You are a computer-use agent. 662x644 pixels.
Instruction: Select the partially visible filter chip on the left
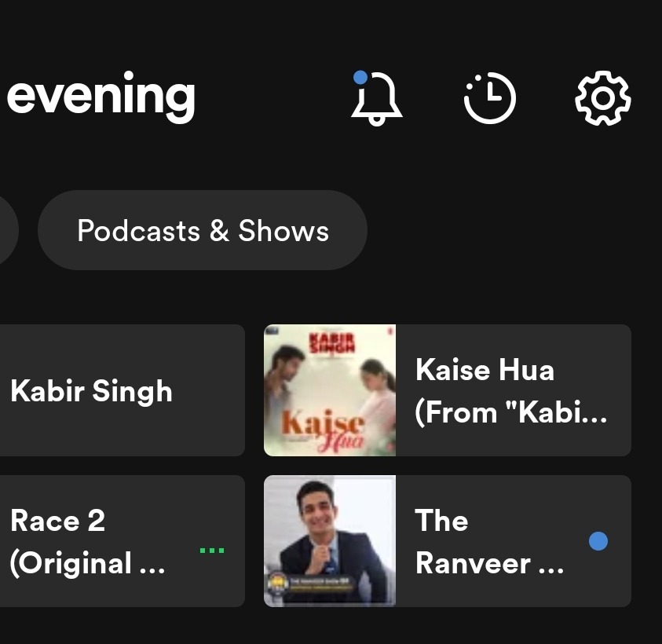click(x=7, y=230)
